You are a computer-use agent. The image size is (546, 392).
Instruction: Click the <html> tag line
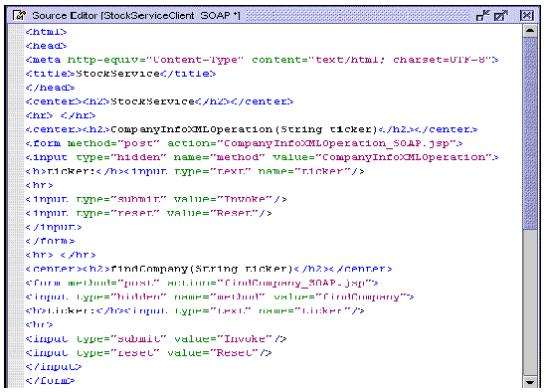click(x=46, y=32)
